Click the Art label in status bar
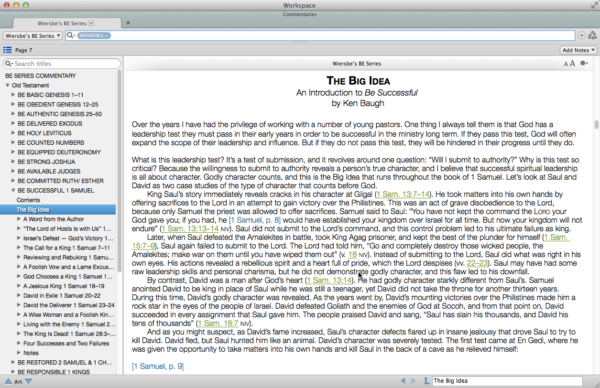The image size is (600, 388). 18,381
